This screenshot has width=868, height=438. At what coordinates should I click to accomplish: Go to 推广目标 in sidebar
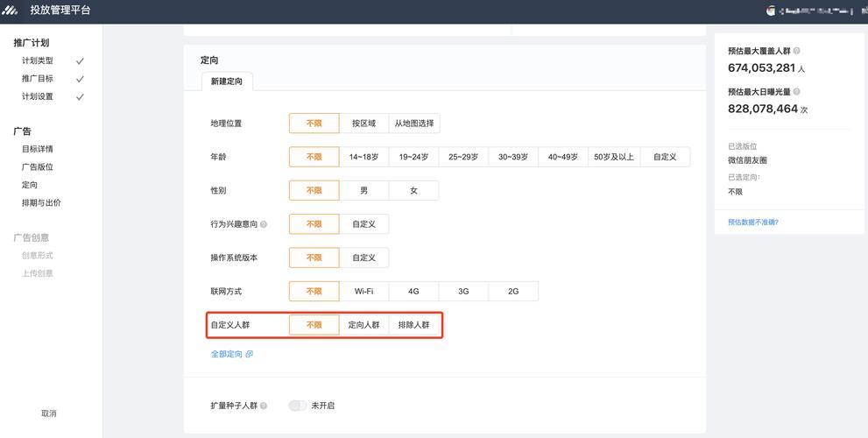coord(38,79)
